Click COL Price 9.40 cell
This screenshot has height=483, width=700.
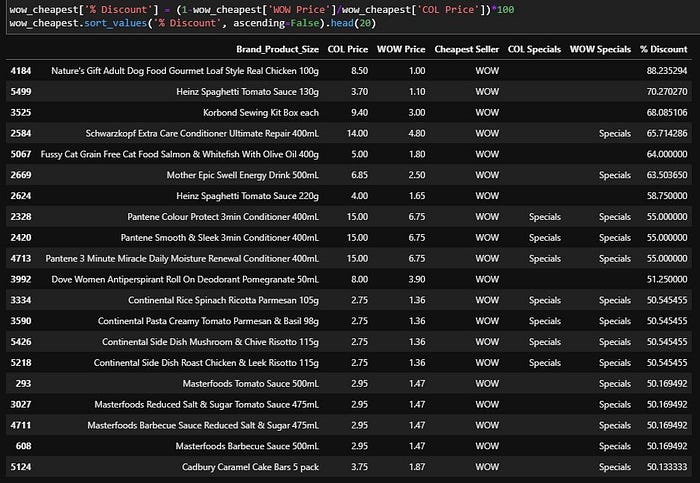pos(359,112)
